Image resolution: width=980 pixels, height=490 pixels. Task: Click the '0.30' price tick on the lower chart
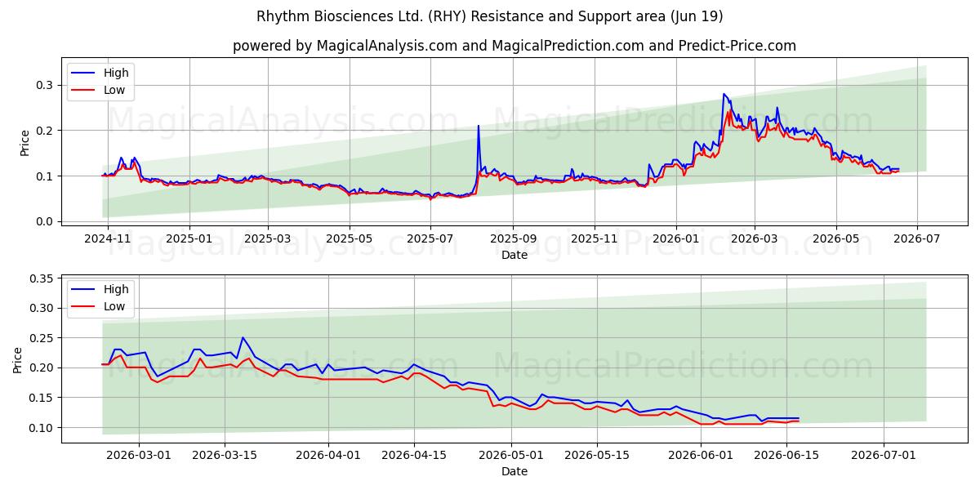click(x=42, y=309)
